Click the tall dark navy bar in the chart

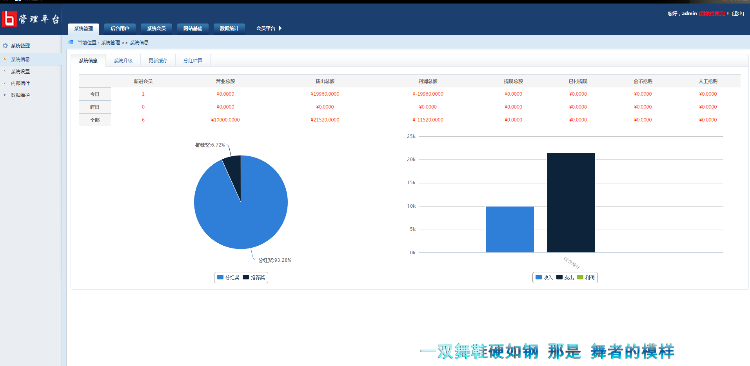[571, 202]
